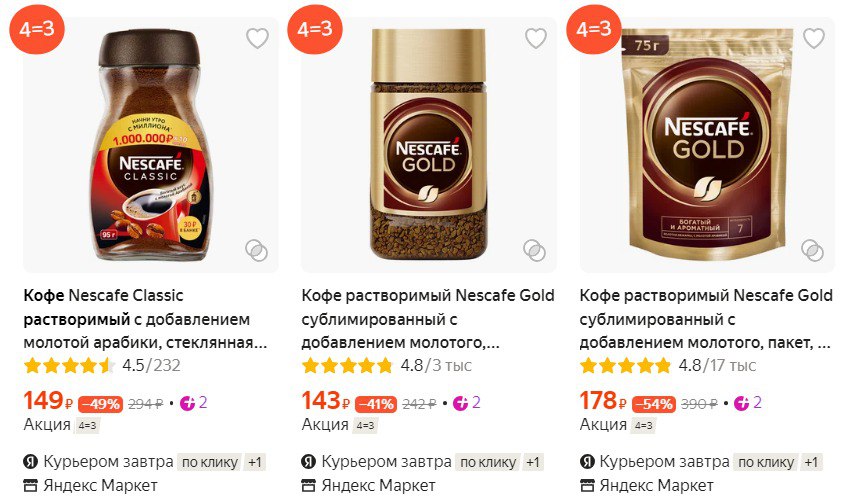
Task: Expand '+1' delivery options on first card
Action: pos(255,462)
